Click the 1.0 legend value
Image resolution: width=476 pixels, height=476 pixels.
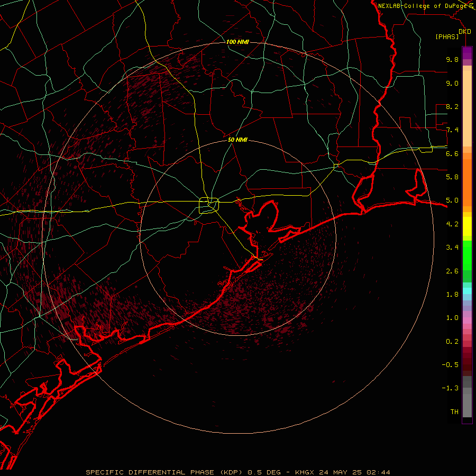coord(452,318)
